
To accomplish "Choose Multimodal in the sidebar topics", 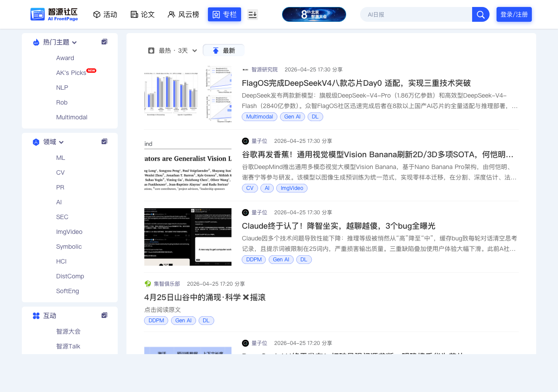I will click(x=71, y=117).
